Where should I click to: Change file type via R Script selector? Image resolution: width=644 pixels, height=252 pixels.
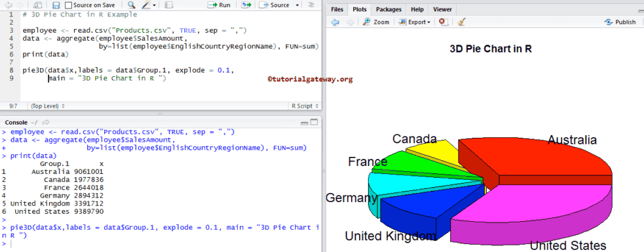pos(305,106)
